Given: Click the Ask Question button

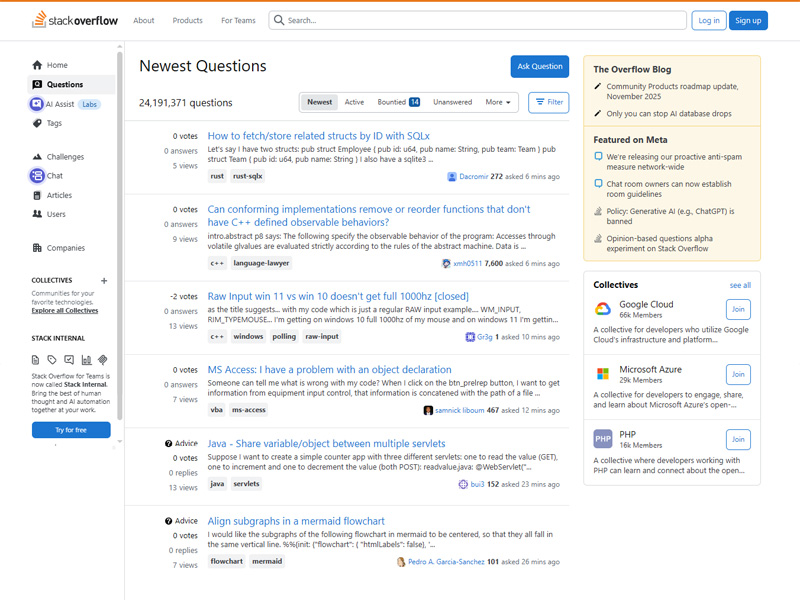Looking at the screenshot, I should (x=539, y=66).
